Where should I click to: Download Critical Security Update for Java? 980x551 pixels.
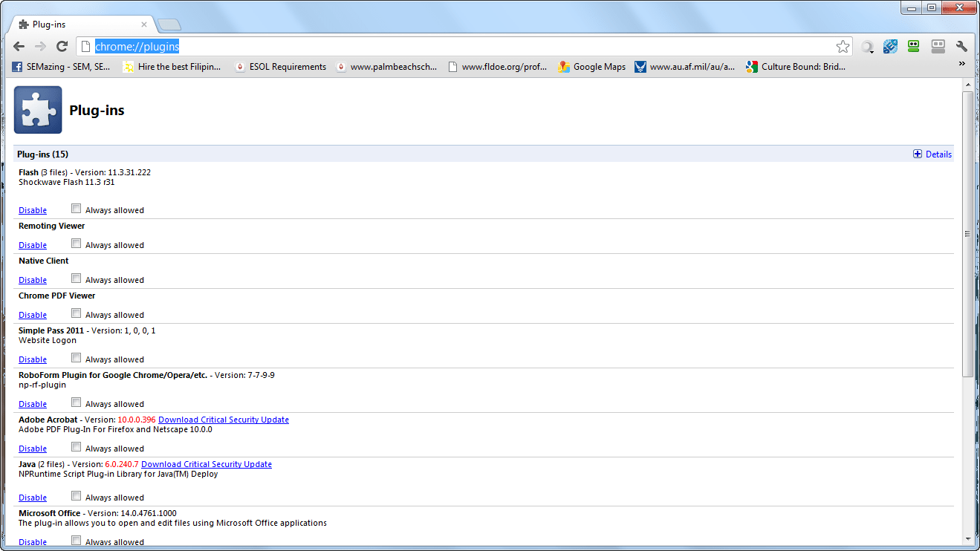coord(207,464)
